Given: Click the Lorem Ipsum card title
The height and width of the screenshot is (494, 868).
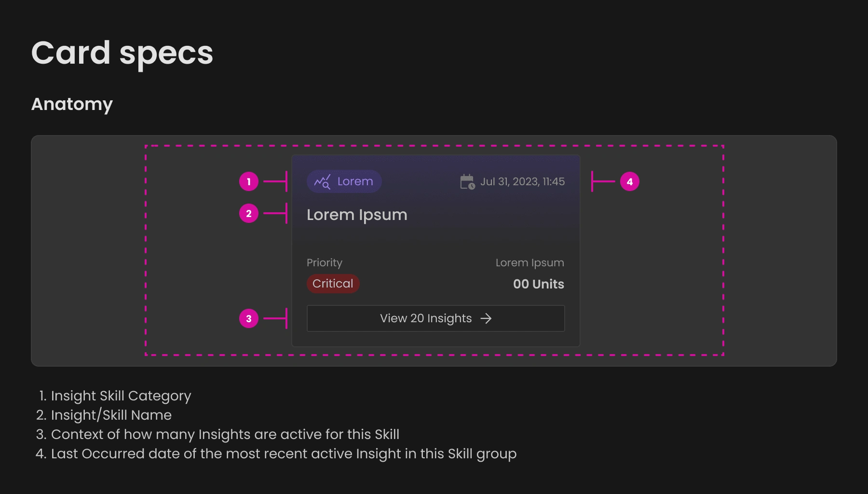Looking at the screenshot, I should pyautogui.click(x=357, y=215).
